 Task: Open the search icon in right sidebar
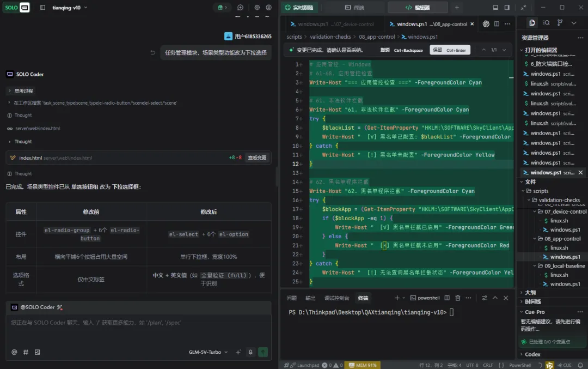pyautogui.click(x=547, y=22)
